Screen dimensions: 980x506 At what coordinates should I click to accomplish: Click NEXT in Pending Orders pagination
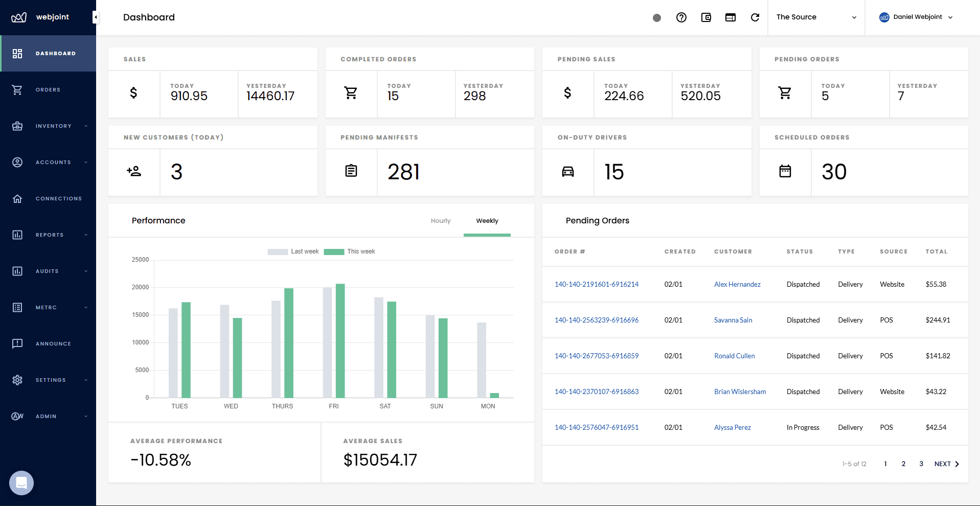coord(945,464)
